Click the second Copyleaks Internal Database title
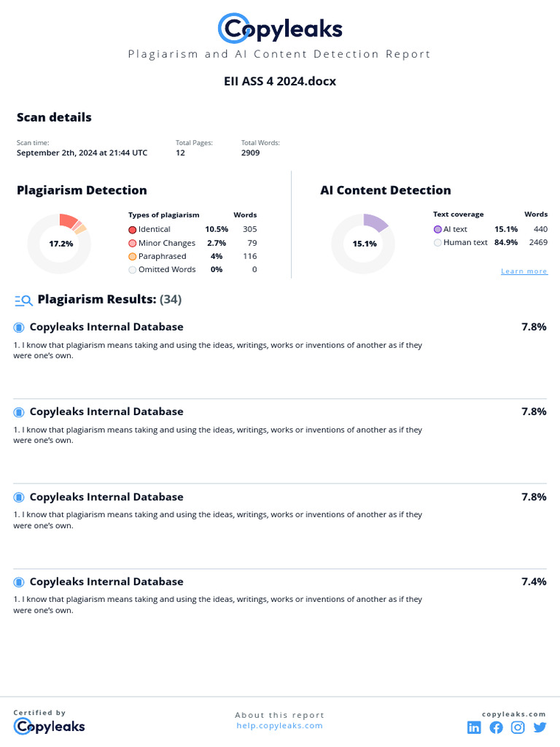560x747 pixels. coord(106,412)
